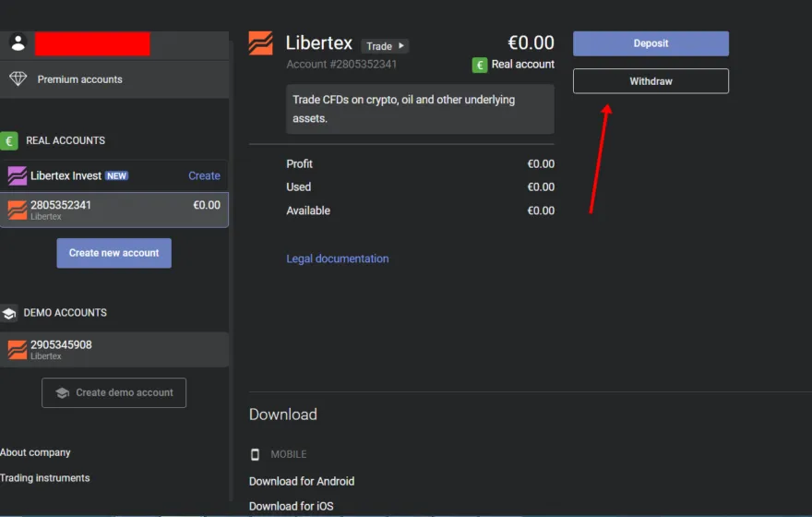Open Premium accounts menu item
The width and height of the screenshot is (812, 517).
[80, 79]
